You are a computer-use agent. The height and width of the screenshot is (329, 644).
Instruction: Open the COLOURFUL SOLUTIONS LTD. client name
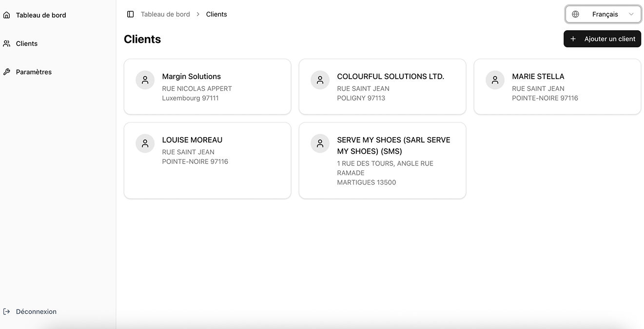click(x=390, y=76)
